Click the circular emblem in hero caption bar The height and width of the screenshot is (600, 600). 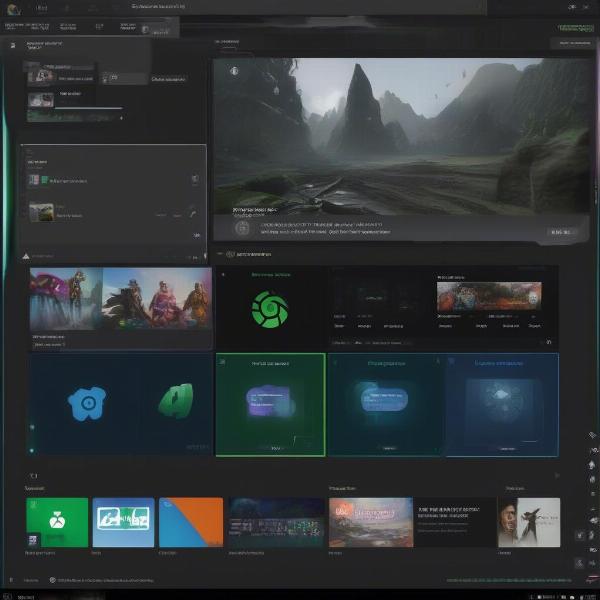point(242,228)
